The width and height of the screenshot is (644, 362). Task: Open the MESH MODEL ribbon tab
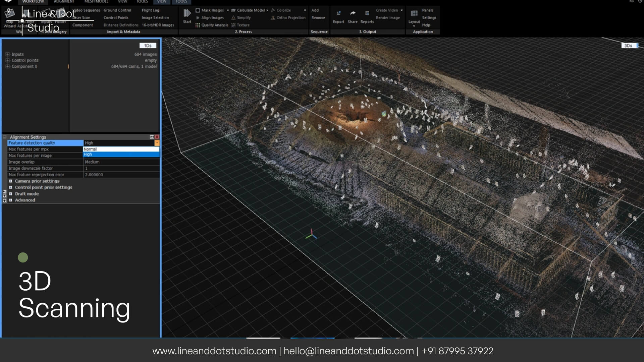(x=96, y=2)
